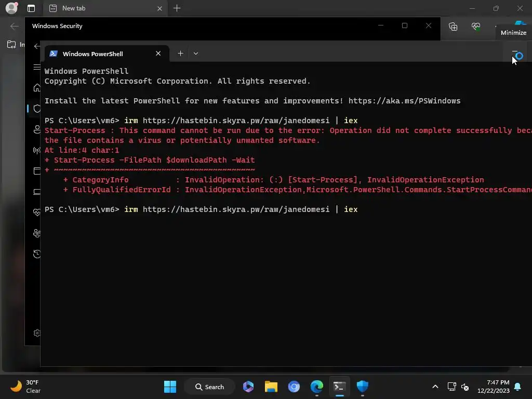Screen dimensions: 532x399
Task: Toggle Windows Security hamburger menu
Action: (37, 67)
